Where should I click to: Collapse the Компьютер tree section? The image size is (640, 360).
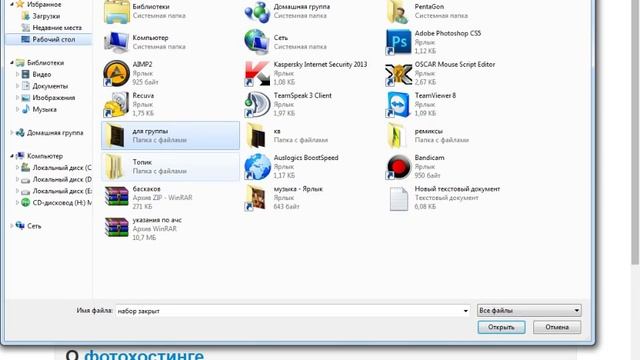click(x=12, y=156)
